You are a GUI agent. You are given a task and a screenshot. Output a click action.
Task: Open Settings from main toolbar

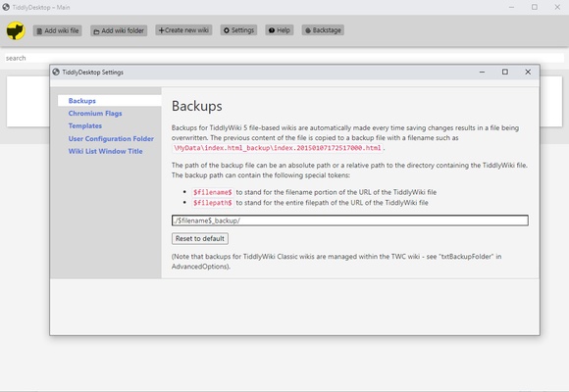[238, 30]
